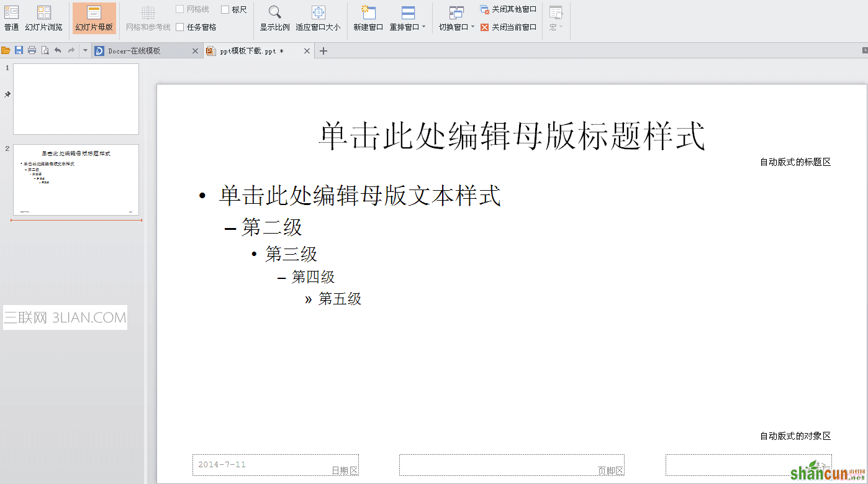This screenshot has height=484, width=868.
Task: Click the pin icon beside slide 1 thumbnail
Action: (x=7, y=94)
